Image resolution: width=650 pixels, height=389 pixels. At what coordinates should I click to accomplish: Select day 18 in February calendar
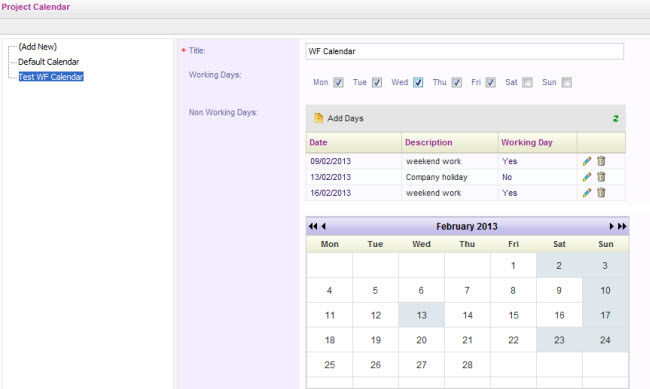tap(329, 340)
